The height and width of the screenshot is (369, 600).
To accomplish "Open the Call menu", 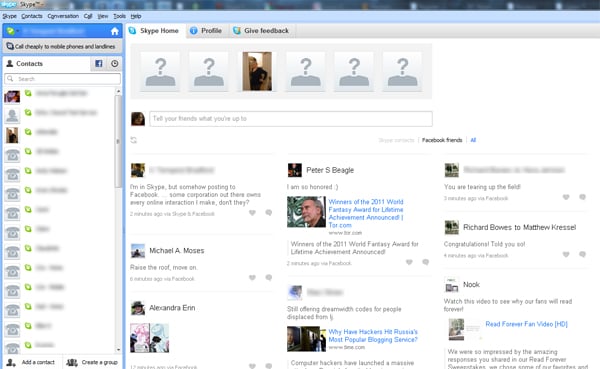I will tap(88, 16).
